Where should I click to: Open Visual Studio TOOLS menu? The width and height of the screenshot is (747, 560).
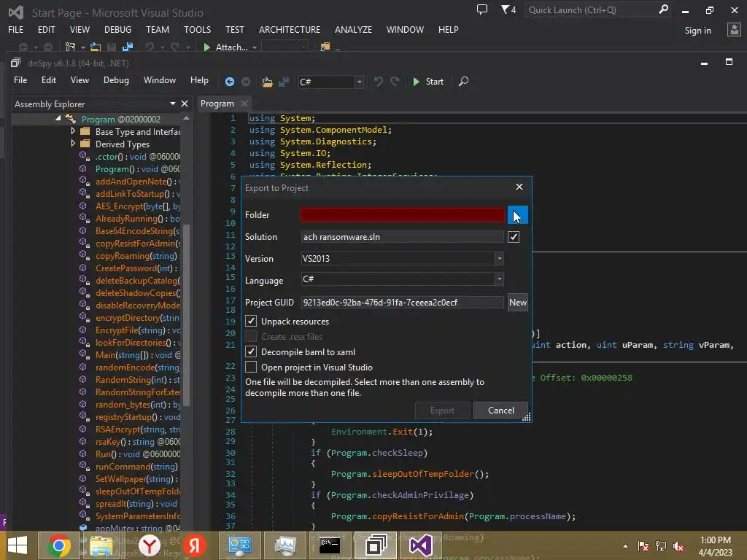(197, 29)
